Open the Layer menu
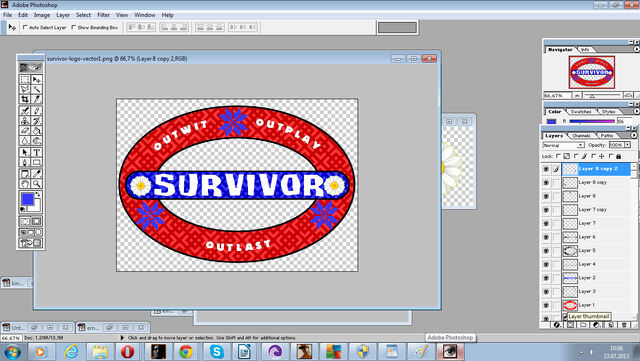The width and height of the screenshot is (640, 361). click(63, 15)
